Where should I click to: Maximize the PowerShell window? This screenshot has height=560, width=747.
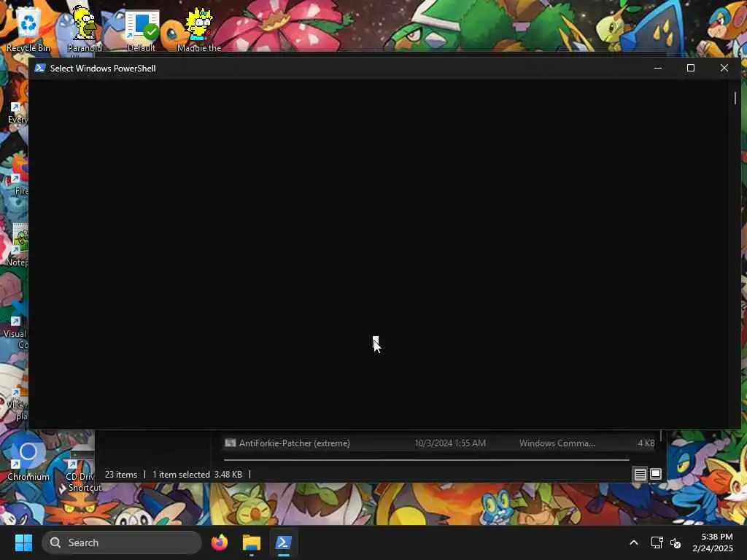(x=691, y=68)
